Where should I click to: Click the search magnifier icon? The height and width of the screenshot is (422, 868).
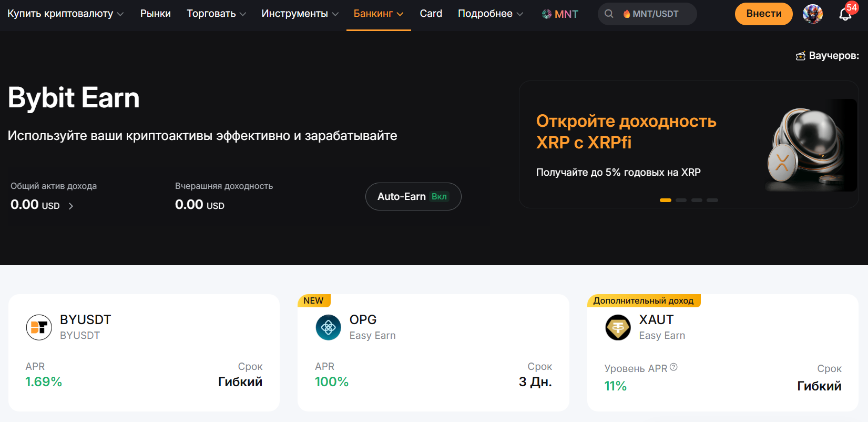pyautogui.click(x=609, y=14)
